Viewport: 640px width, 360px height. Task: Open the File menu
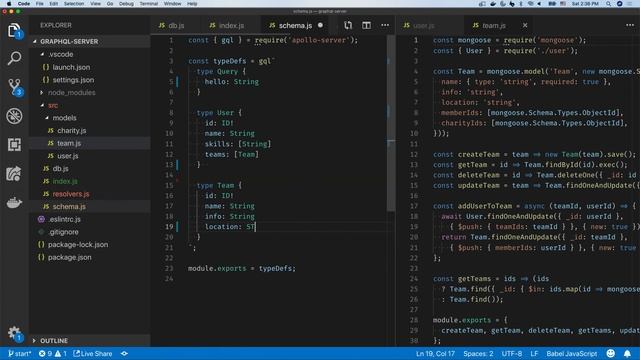40,4
